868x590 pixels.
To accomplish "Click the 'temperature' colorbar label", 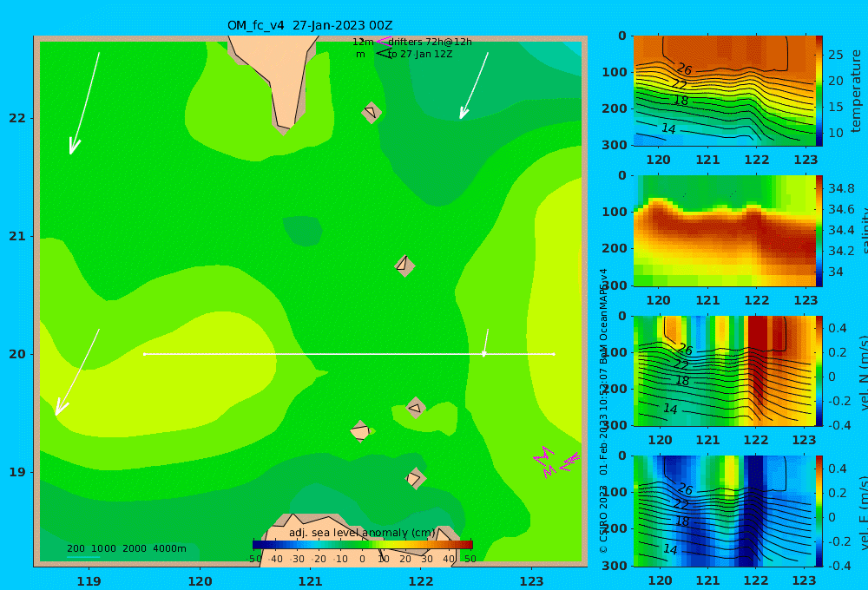I will (x=857, y=91).
